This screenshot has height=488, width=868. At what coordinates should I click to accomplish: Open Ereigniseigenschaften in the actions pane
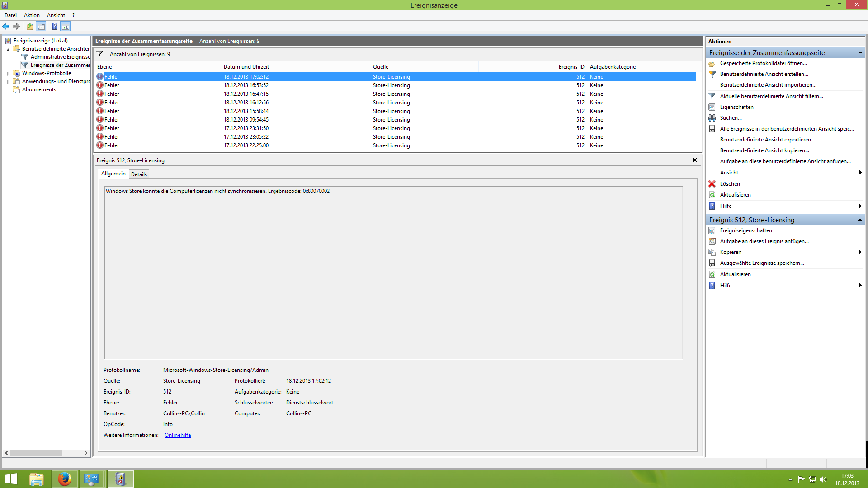(x=745, y=230)
